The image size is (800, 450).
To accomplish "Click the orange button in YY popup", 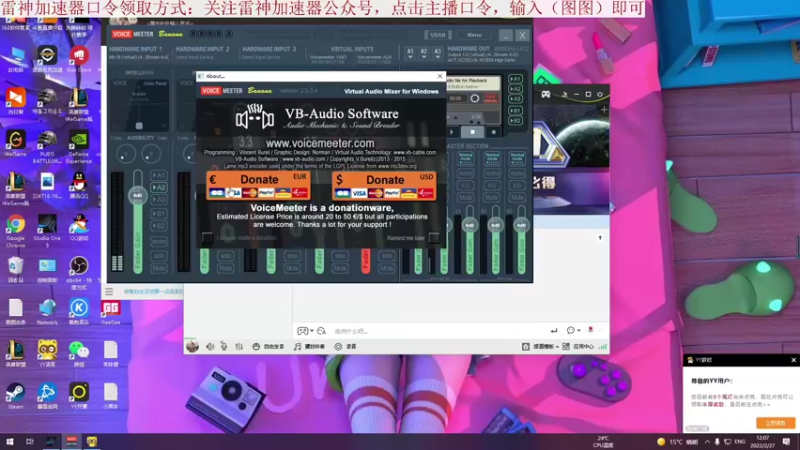I will pyautogui.click(x=775, y=423).
